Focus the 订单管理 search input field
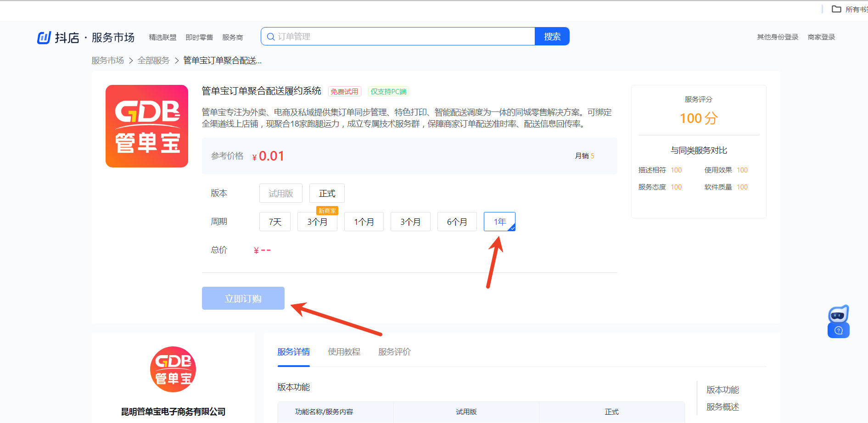The height and width of the screenshot is (423, 868). [x=404, y=37]
